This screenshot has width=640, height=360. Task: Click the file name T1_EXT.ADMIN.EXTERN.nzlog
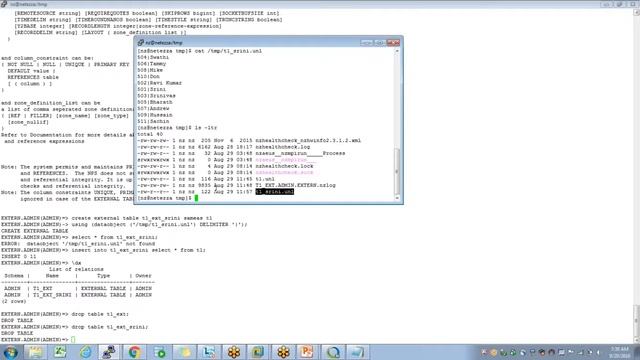pyautogui.click(x=296, y=185)
